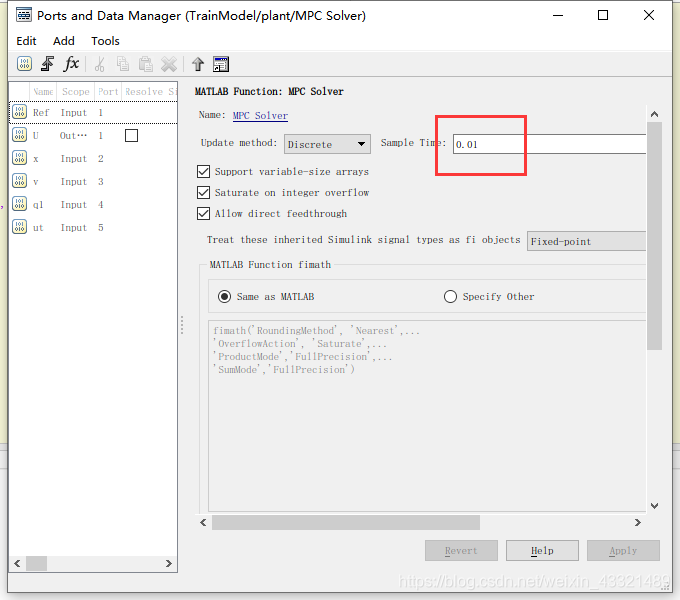Screen dimensions: 680x600
Task: Open the editor via rightmost toolbar icon
Action: coord(221,64)
